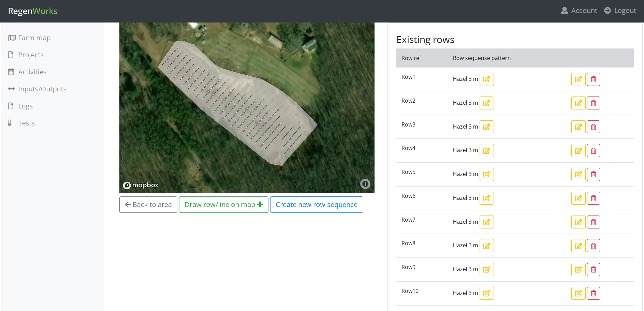Go Back to area

point(148,204)
